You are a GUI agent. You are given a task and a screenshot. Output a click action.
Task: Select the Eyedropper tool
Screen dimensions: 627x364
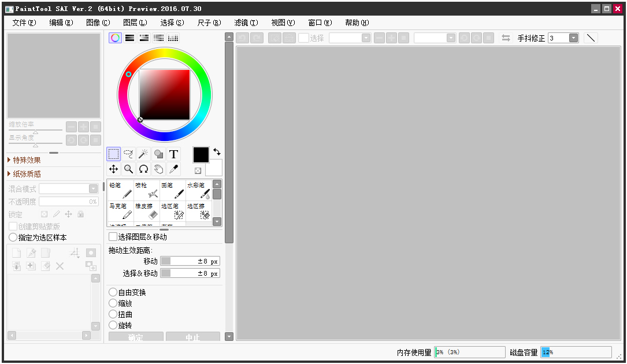[x=173, y=169]
